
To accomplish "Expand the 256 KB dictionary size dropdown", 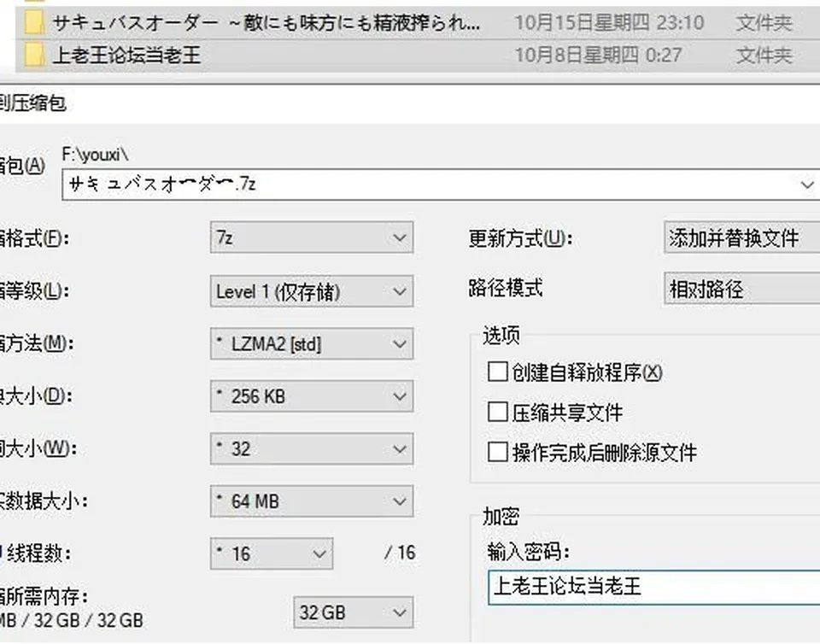I will coord(312,396).
